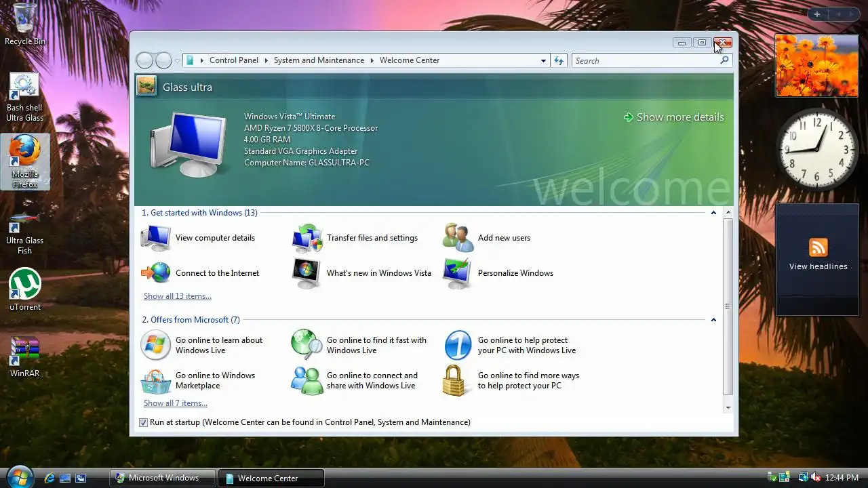Switch to Welcome Center taskbar button

coord(271,478)
